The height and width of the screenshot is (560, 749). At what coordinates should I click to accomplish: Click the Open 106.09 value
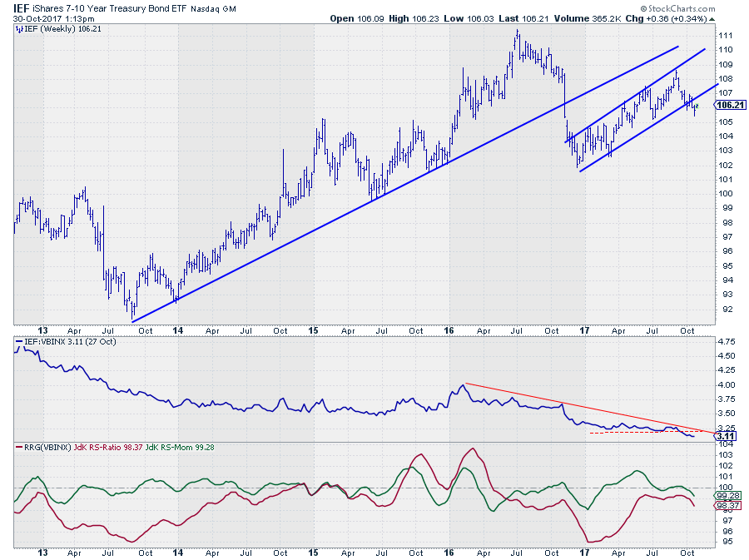click(x=358, y=18)
